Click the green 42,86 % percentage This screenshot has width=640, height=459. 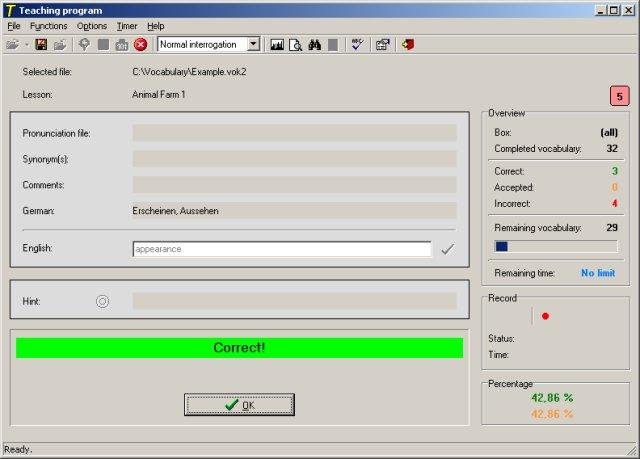(x=552, y=398)
